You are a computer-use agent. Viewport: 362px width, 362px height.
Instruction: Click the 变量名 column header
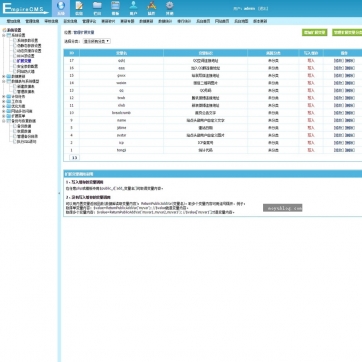tap(121, 53)
